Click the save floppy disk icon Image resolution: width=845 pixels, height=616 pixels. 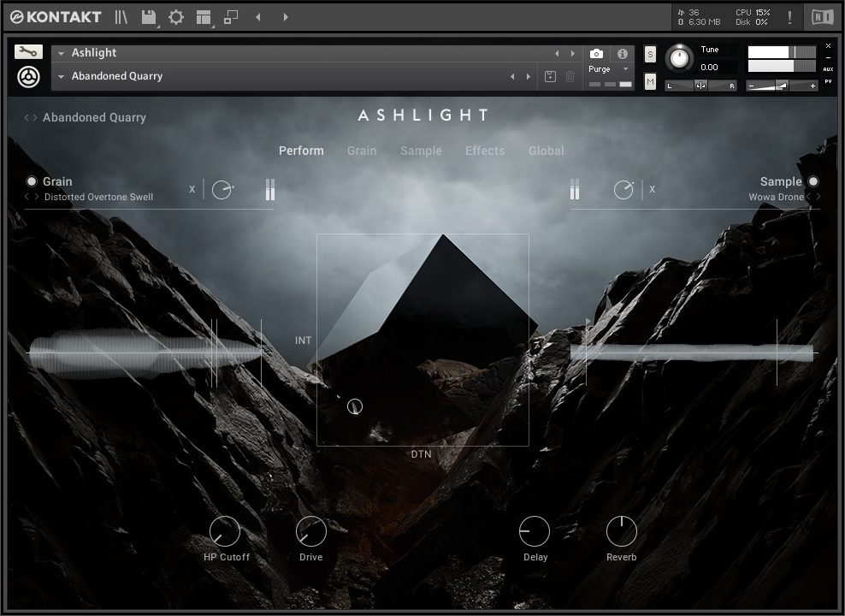pyautogui.click(x=148, y=17)
